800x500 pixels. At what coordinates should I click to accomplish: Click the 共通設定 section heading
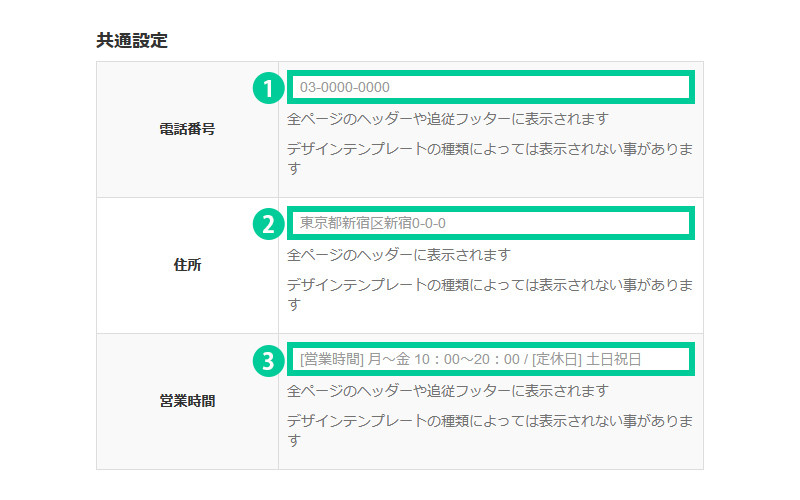pos(132,41)
